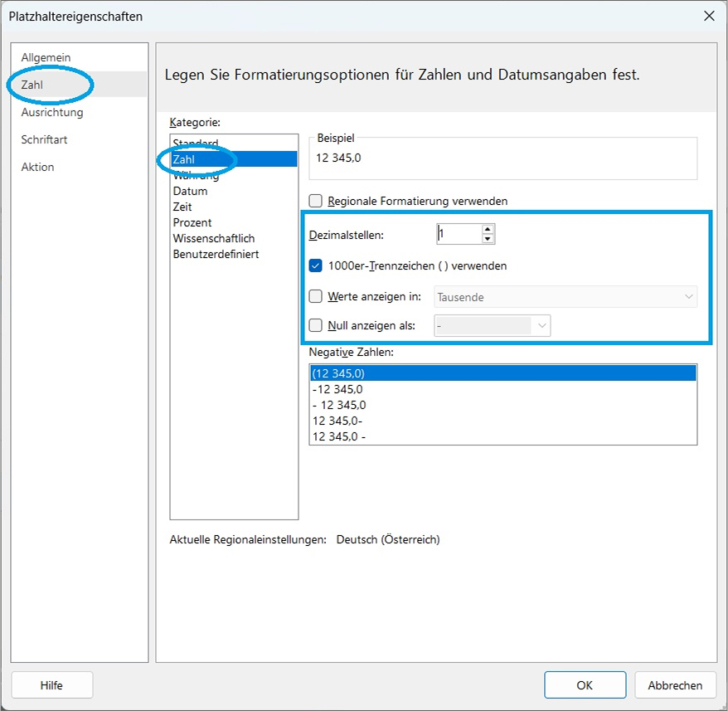Pick negative format -12 345,0
The height and width of the screenshot is (711, 728).
337,389
